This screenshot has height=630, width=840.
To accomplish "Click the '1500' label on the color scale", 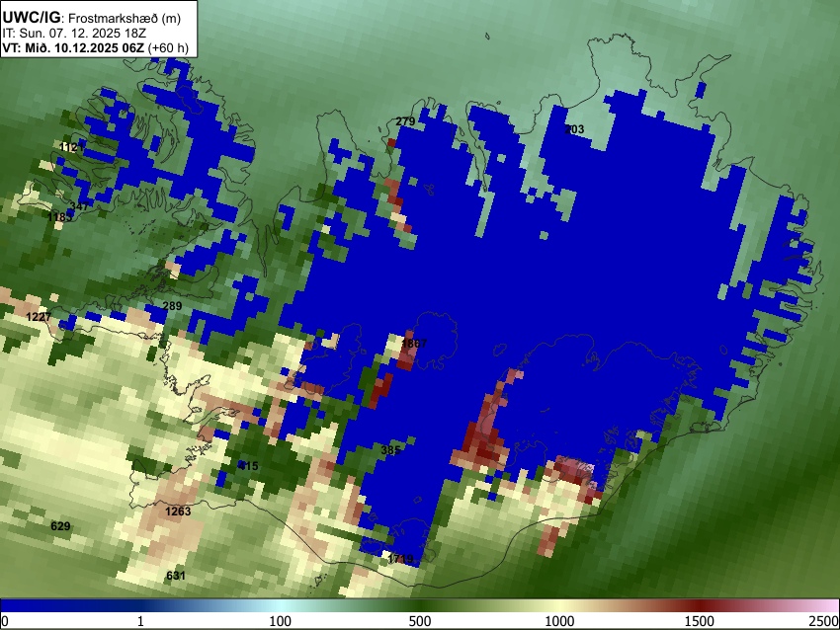I will pyautogui.click(x=700, y=621).
